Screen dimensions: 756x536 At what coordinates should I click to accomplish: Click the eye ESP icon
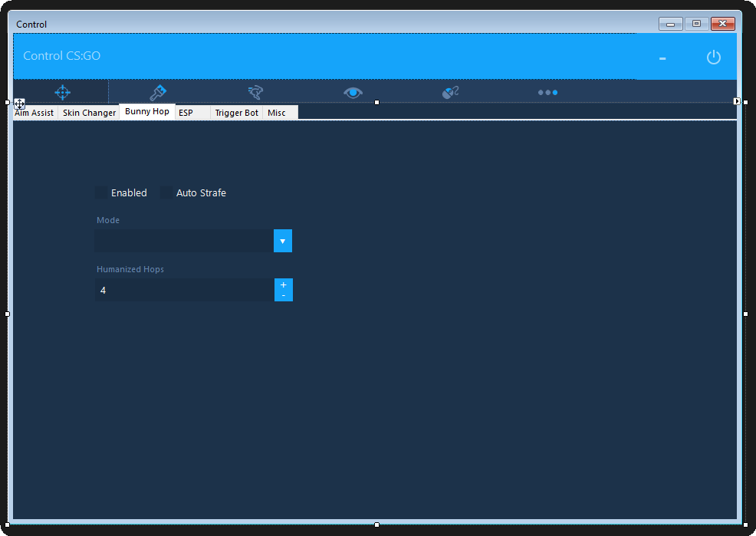pos(353,92)
